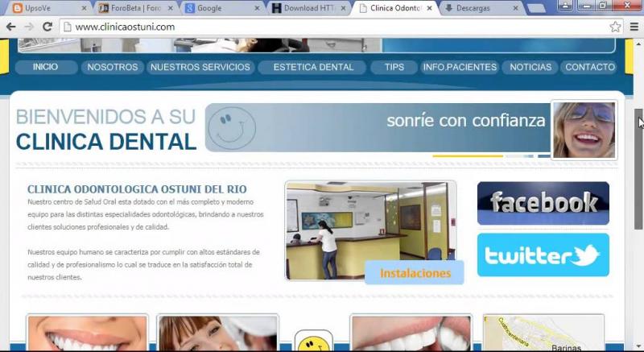644x352 pixels.
Task: Open the NUESTROS SERVICIOS menu
Action: [x=200, y=67]
